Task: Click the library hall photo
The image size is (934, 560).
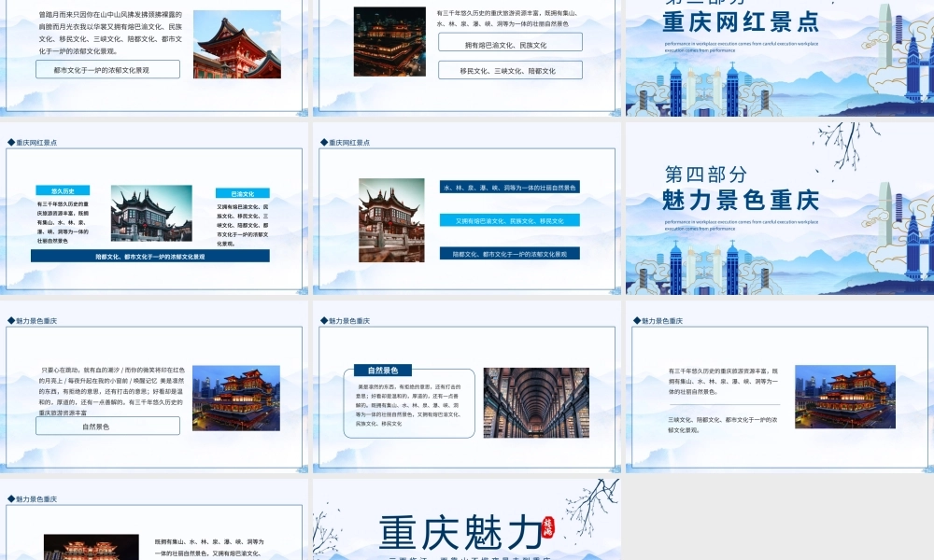Action: click(536, 403)
